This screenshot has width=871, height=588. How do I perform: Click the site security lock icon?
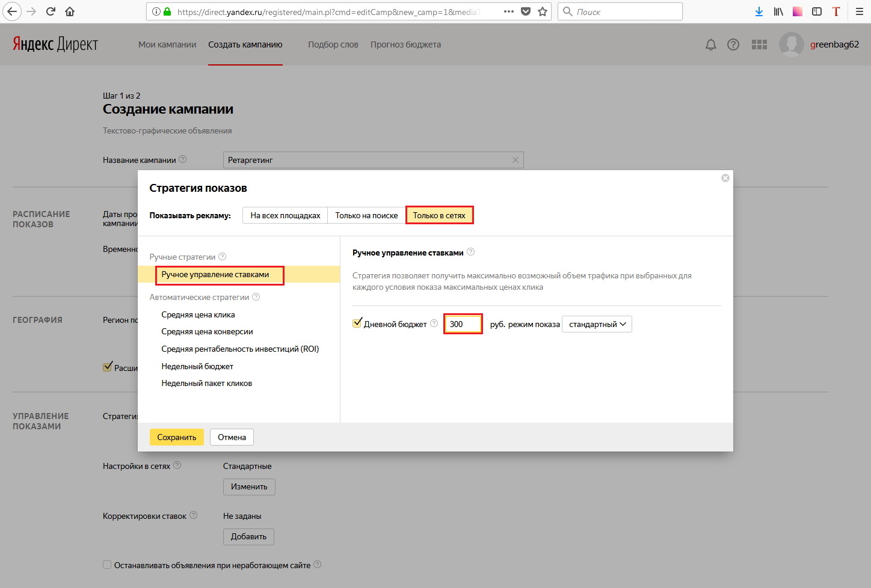(167, 11)
